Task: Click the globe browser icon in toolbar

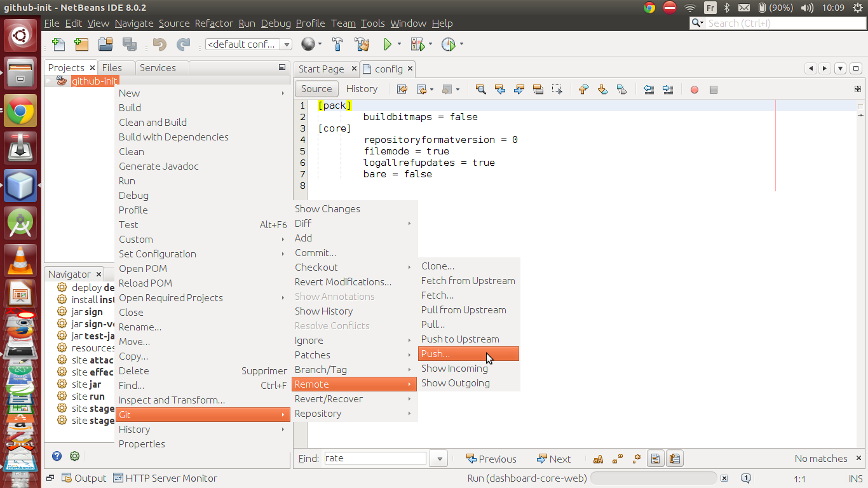Action: coord(308,44)
